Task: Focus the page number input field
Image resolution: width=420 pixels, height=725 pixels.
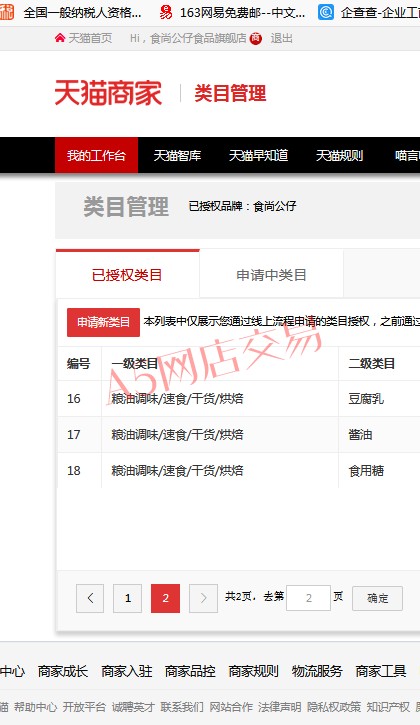Action: point(309,598)
